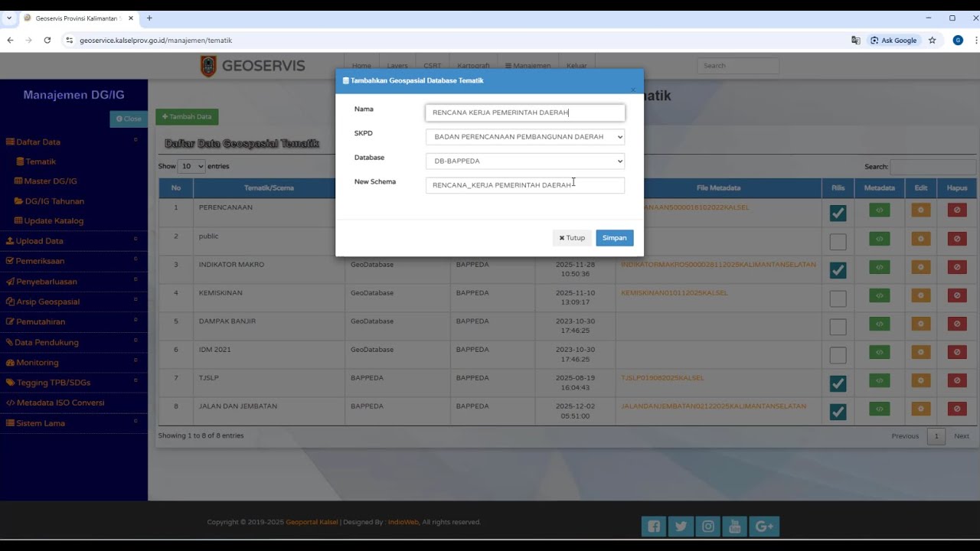Toggle Rilis checkbox for public row
The image size is (980, 551).
[838, 242]
